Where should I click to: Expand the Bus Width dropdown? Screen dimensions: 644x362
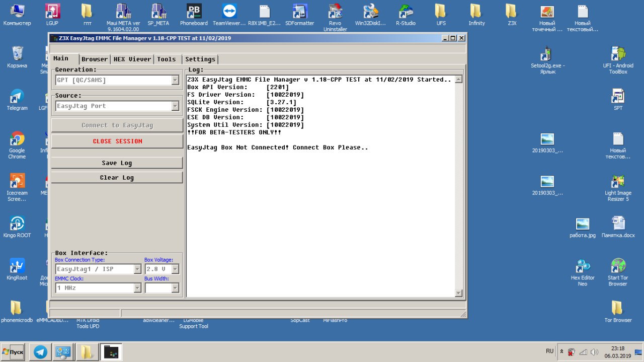[x=175, y=288]
